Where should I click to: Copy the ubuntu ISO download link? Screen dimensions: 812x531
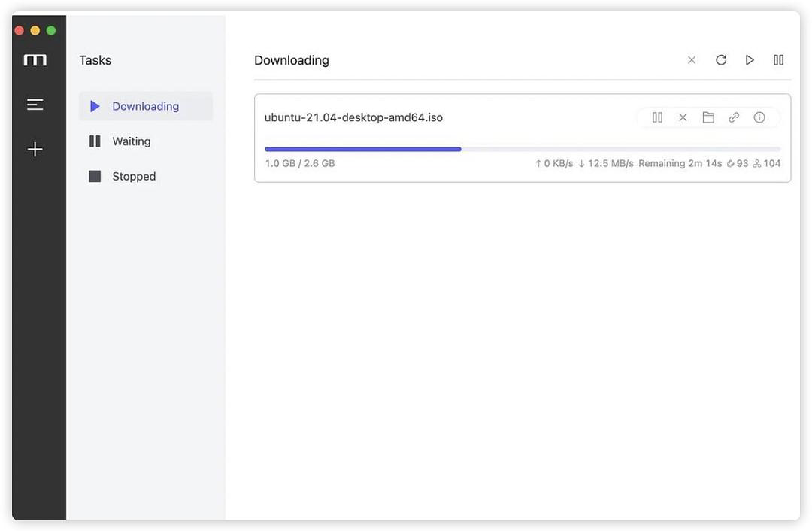734,117
